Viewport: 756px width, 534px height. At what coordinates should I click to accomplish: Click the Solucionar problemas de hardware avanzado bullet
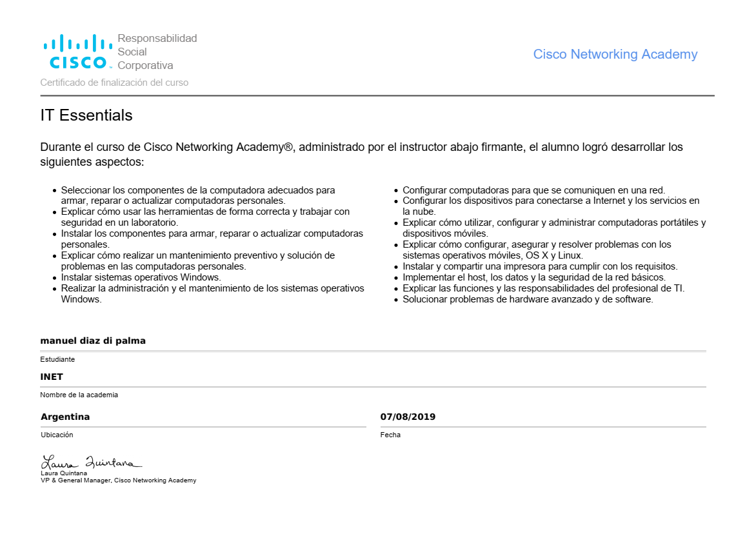[528, 299]
